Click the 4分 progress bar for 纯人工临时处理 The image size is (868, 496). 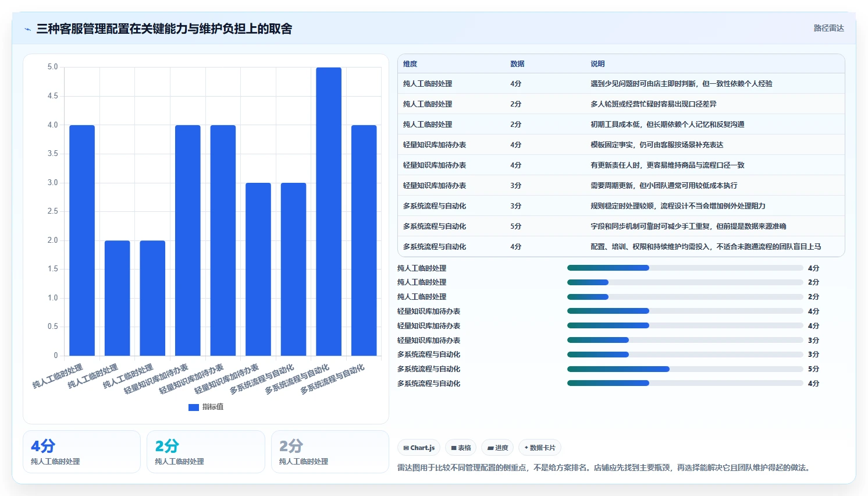point(685,268)
